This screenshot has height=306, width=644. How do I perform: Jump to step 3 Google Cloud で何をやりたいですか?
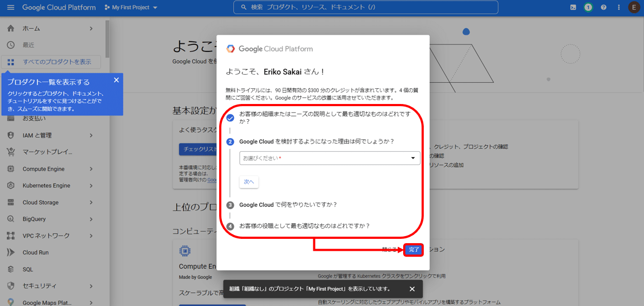coord(287,204)
